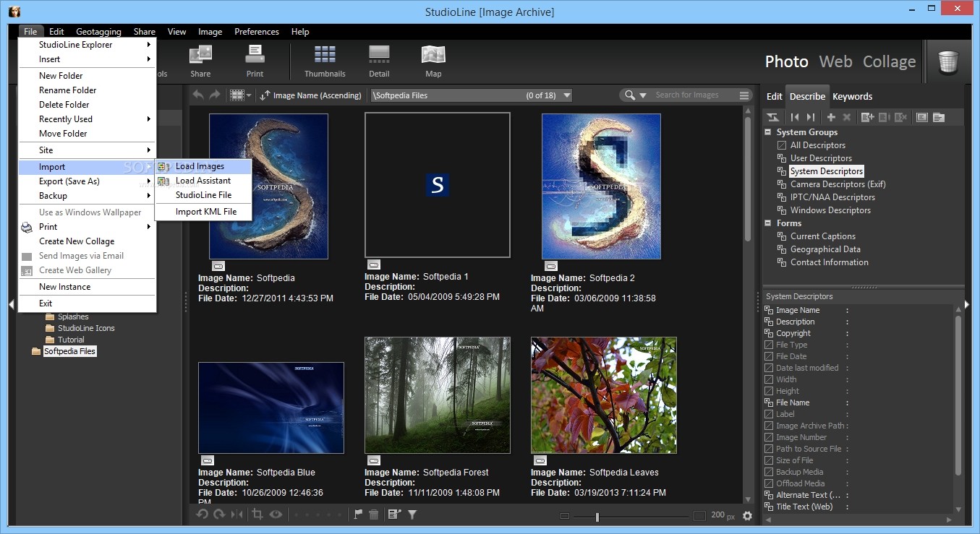Click the flag marker icon

click(x=358, y=514)
